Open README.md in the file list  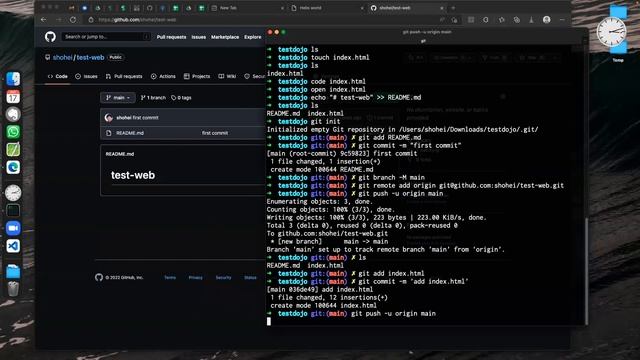pyautogui.click(x=130, y=133)
